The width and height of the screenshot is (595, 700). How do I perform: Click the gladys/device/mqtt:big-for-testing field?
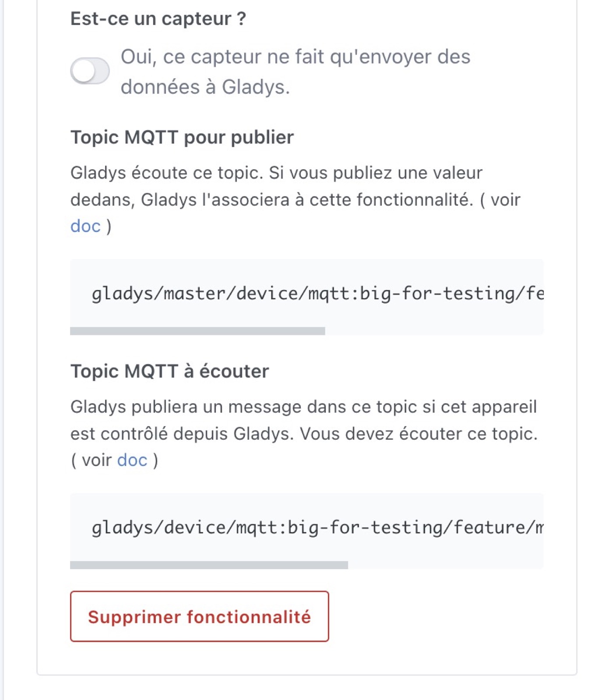click(306, 529)
